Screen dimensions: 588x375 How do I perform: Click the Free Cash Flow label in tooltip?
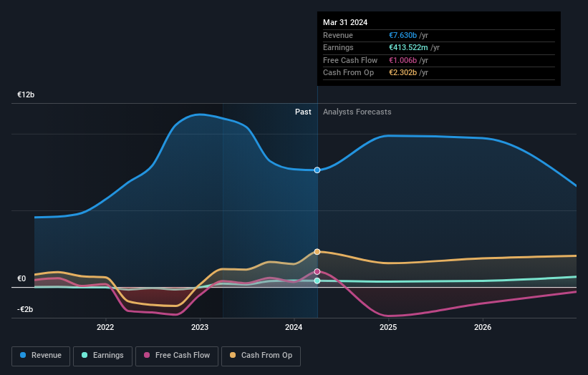pyautogui.click(x=350, y=60)
